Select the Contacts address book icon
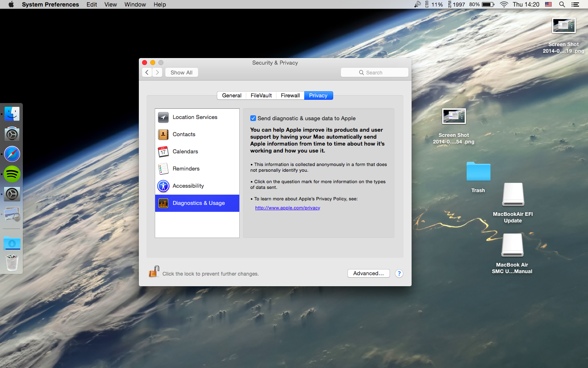 163,135
